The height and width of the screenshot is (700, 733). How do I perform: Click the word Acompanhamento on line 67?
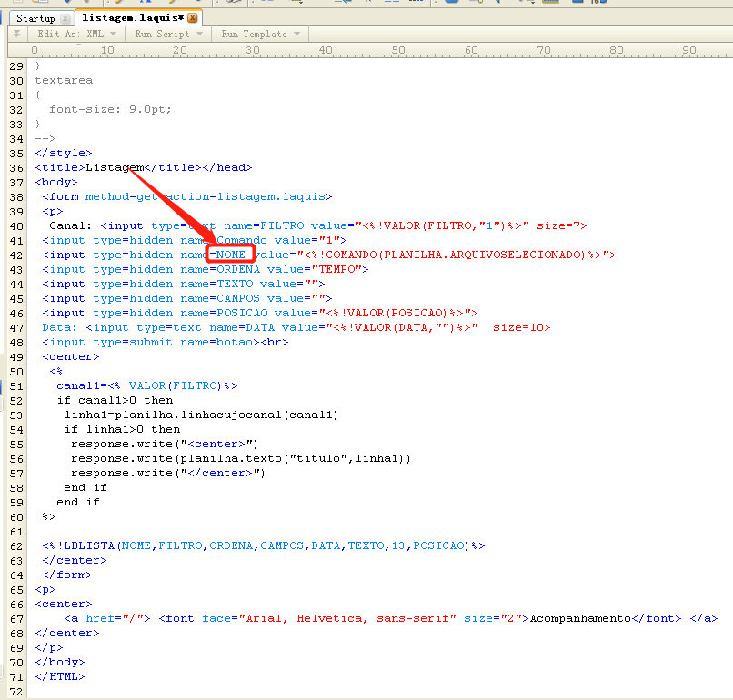(580, 618)
